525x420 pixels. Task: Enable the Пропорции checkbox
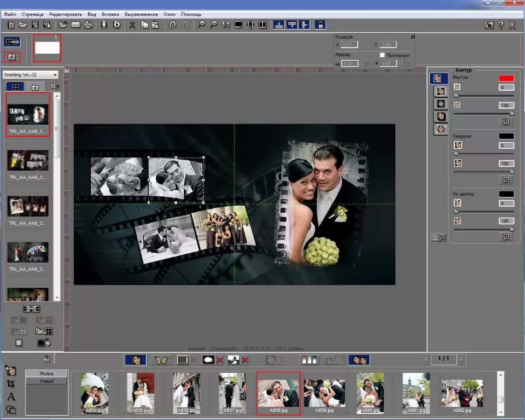pos(382,55)
